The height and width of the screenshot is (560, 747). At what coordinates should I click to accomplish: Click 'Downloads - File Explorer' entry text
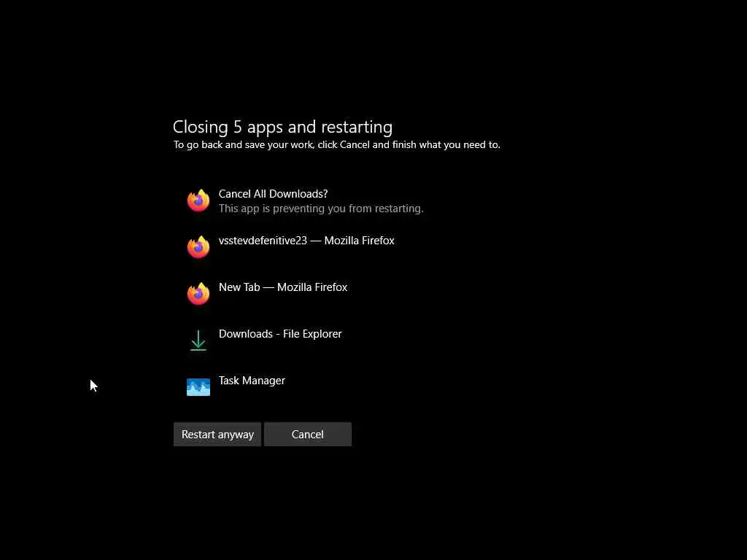coord(280,334)
